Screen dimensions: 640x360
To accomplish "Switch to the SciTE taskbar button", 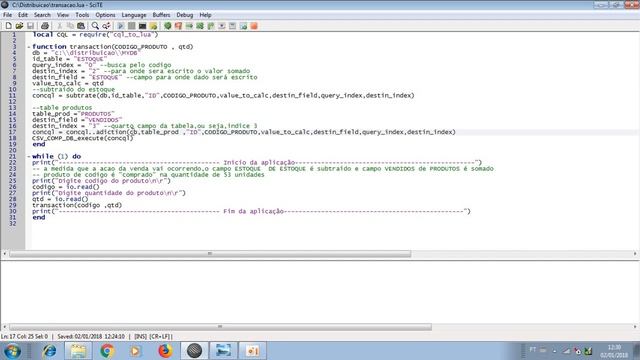I will click(194, 351).
